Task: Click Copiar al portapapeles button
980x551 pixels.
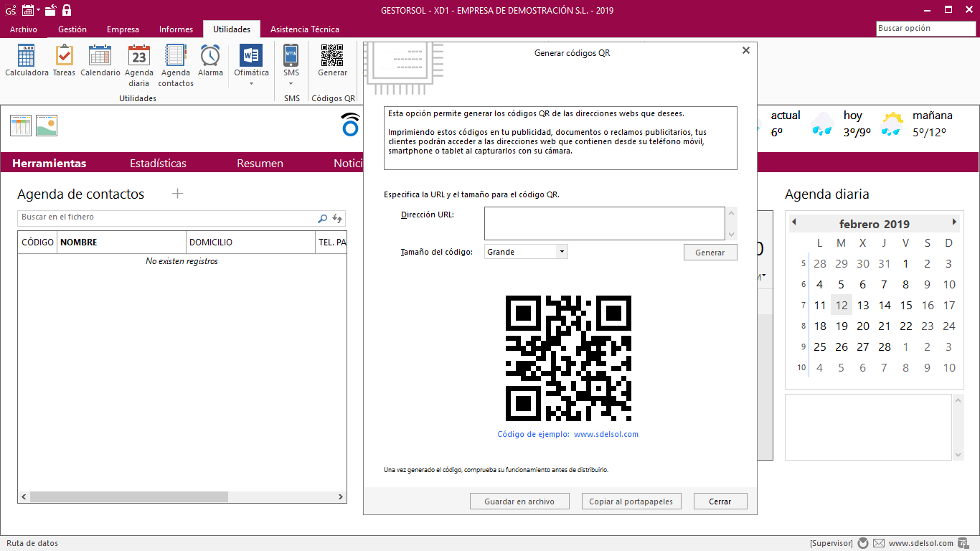Action: [631, 501]
